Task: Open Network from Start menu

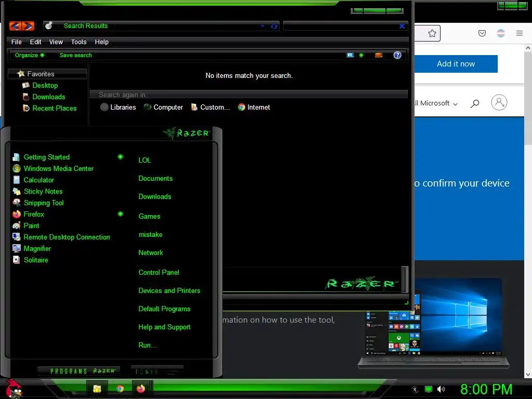Action: pos(151,252)
